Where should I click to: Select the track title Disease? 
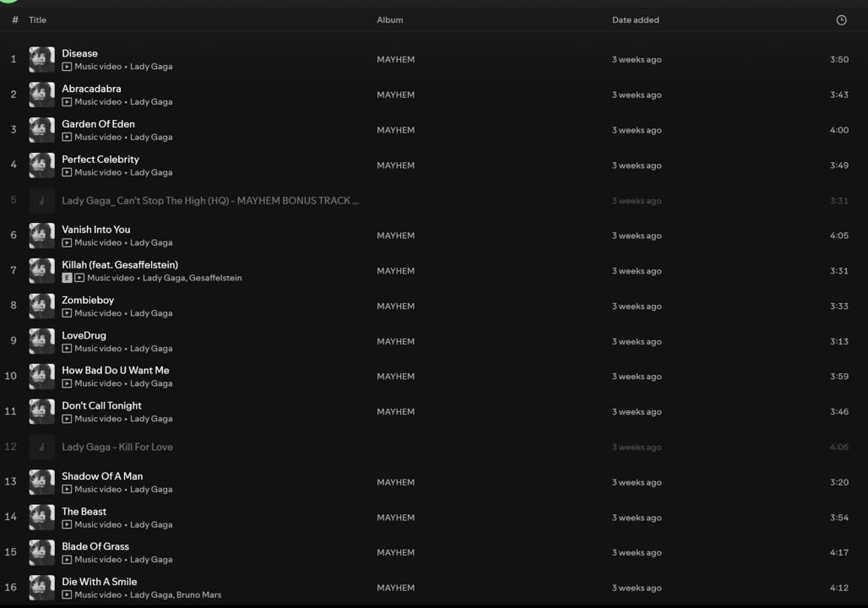pos(79,53)
